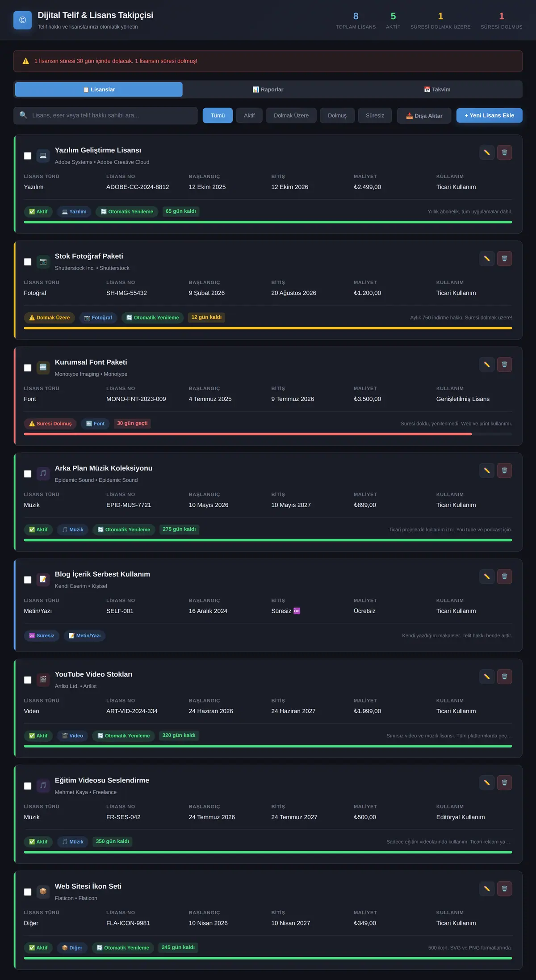536x980 pixels.
Task: Delete the Stok Fotoğraf Paketi license
Action: click(504, 258)
